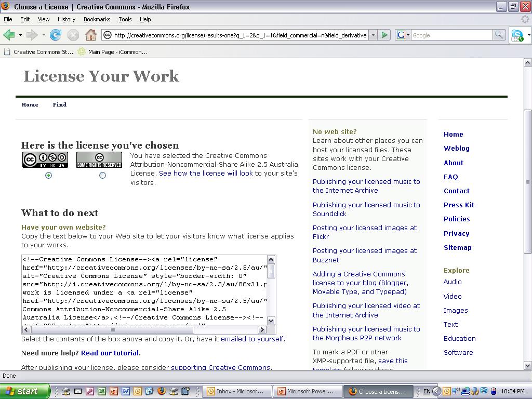Click the code box horizontal scrollbar thumb
This screenshot has height=399, width=532.
(113, 330)
